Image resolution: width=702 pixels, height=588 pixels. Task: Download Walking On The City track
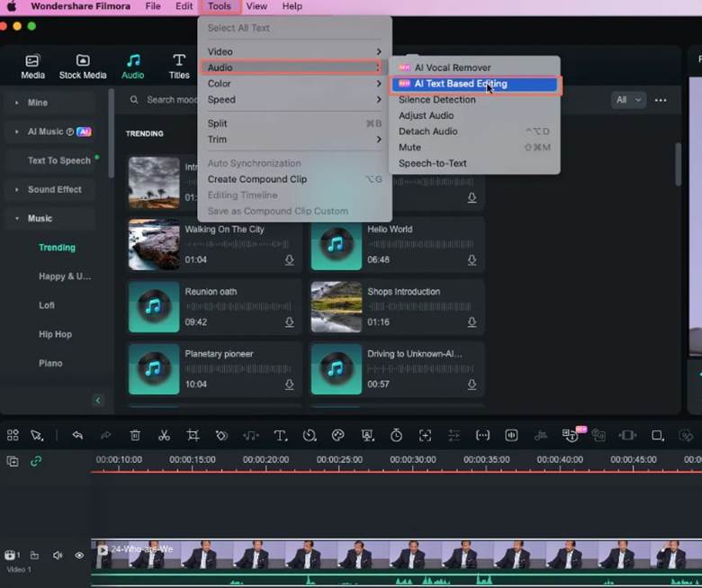[289, 260]
